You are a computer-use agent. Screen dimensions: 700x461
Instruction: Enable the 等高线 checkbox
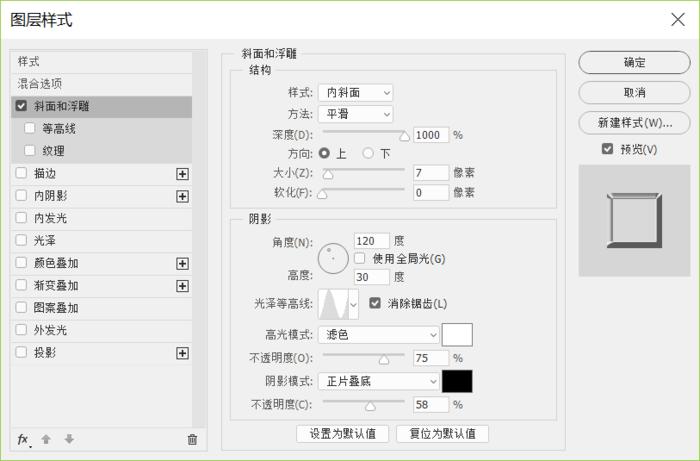[x=30, y=128]
